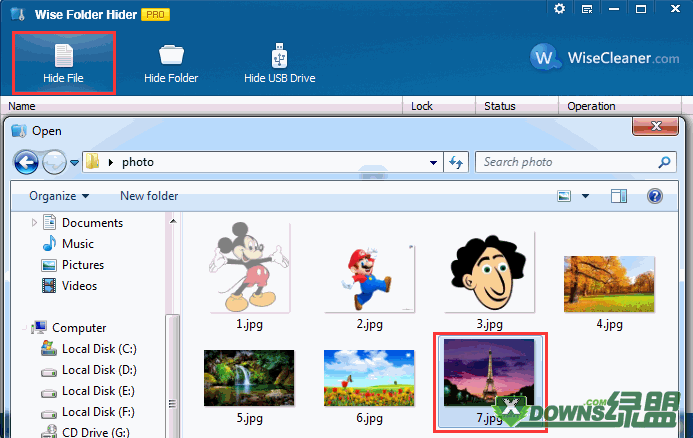Open the view options dropdown arrow
Screen dimensions: 693x438
pos(585,196)
